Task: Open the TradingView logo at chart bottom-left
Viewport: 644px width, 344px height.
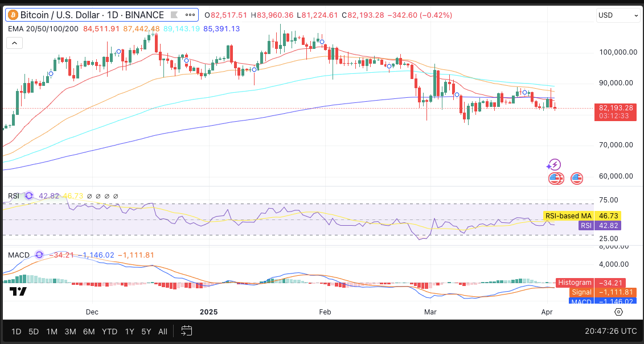Action: [18, 292]
